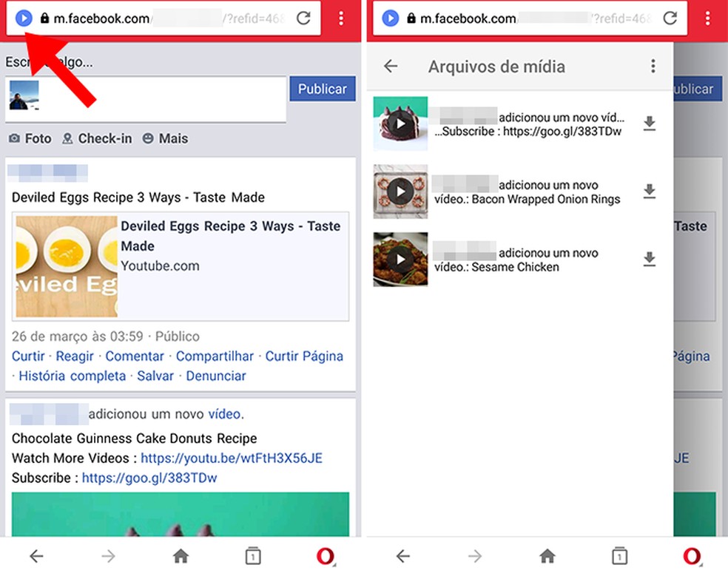Click the left address bar URL m.facebook.com
The image size is (728, 576).
[x=101, y=18]
